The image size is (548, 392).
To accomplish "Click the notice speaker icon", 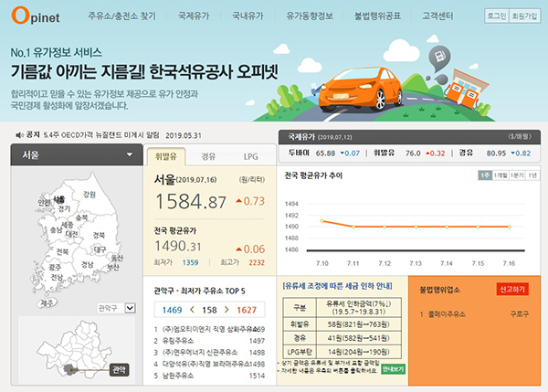I will click(19, 135).
